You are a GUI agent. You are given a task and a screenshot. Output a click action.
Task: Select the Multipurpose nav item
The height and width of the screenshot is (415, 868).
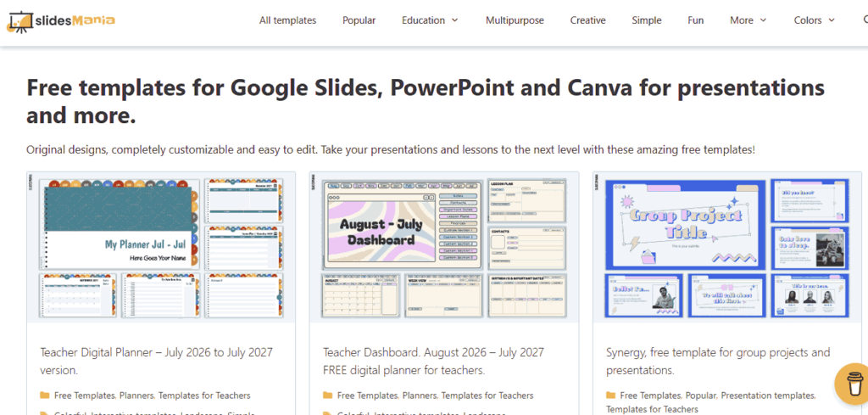515,20
